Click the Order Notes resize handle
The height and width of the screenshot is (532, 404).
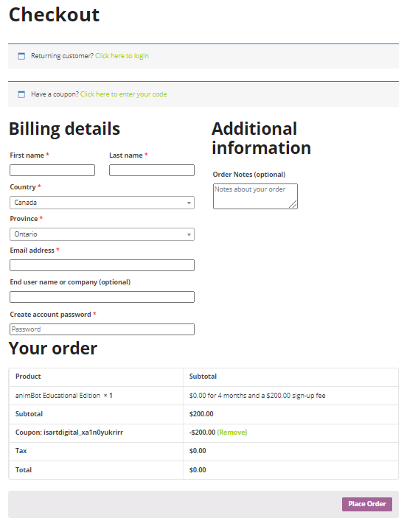pyautogui.click(x=293, y=204)
